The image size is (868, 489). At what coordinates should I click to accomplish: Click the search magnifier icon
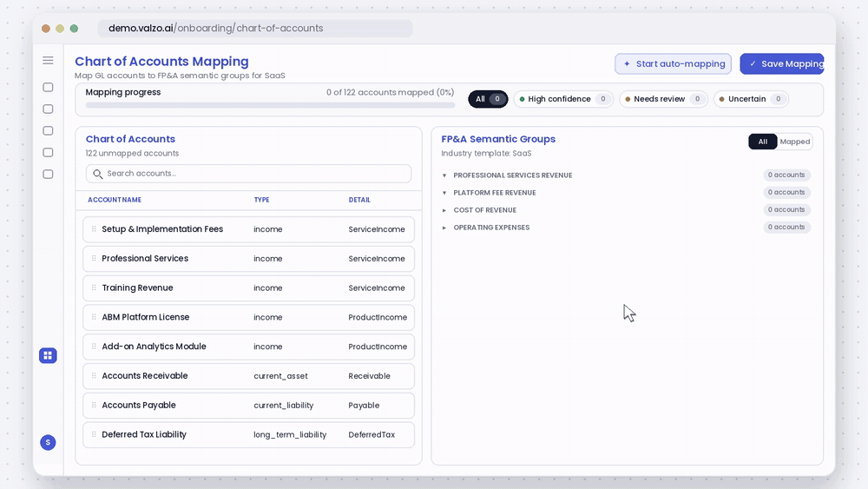(98, 174)
